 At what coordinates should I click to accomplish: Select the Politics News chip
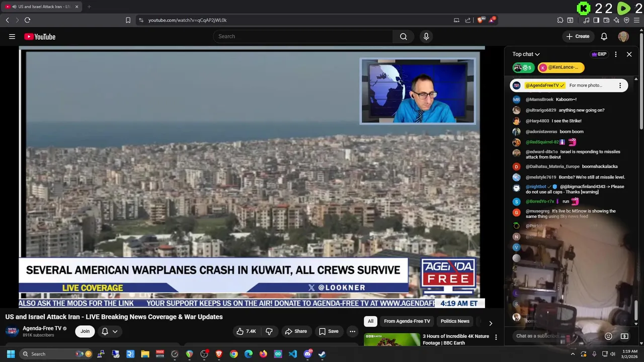pyautogui.click(x=455, y=321)
